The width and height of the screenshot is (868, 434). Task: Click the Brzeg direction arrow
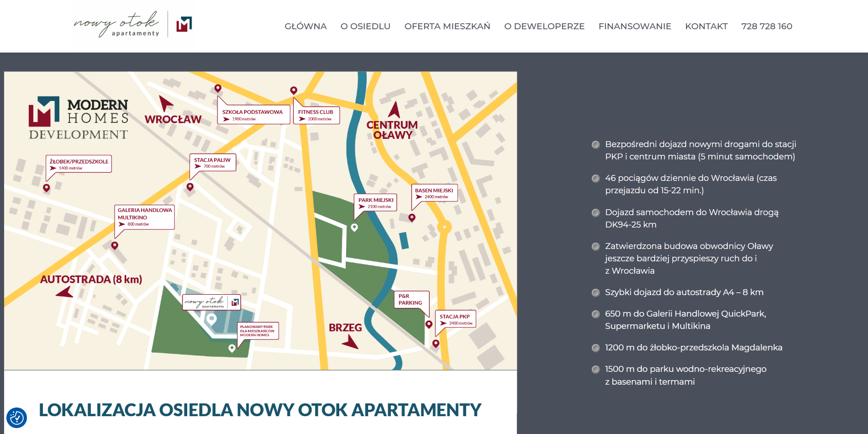click(351, 342)
